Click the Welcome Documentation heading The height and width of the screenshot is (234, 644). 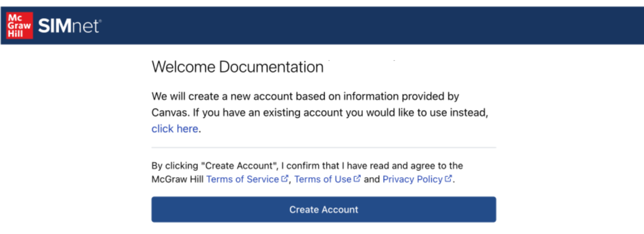point(237,67)
